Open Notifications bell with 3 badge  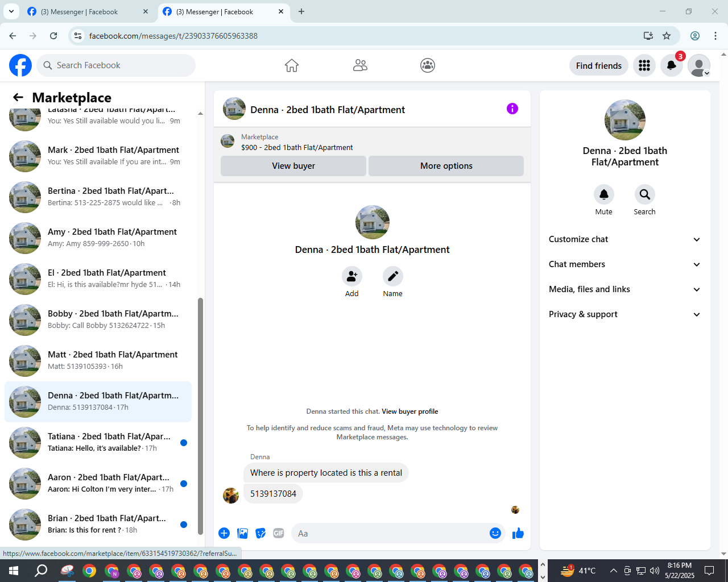click(672, 65)
